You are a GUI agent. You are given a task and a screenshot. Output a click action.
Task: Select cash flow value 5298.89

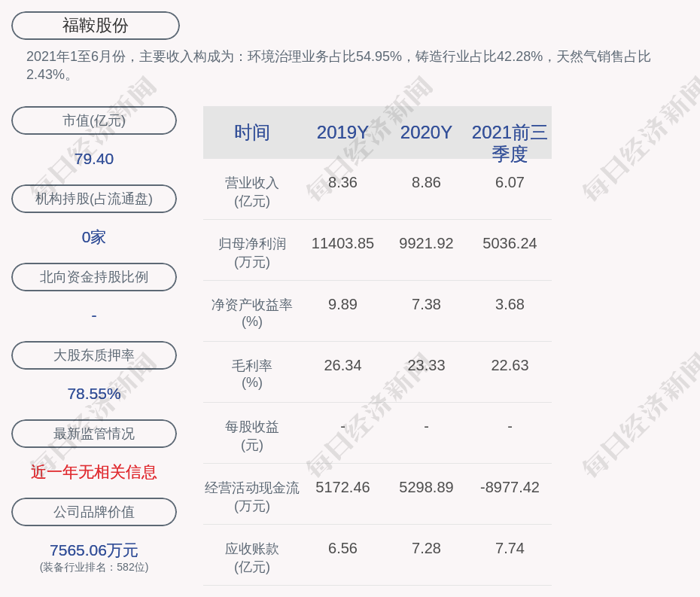tap(426, 487)
